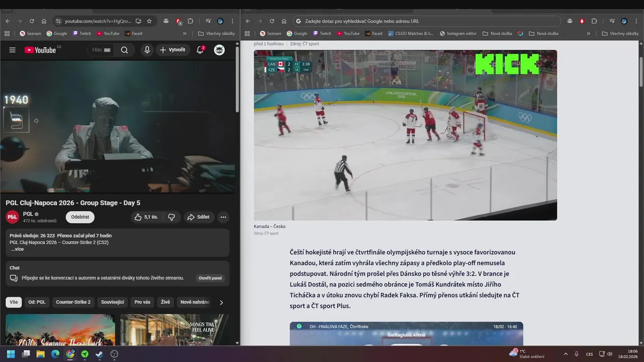Select the Od: PGL filter chip
The width and height of the screenshot is (644, 362).
[37, 302]
